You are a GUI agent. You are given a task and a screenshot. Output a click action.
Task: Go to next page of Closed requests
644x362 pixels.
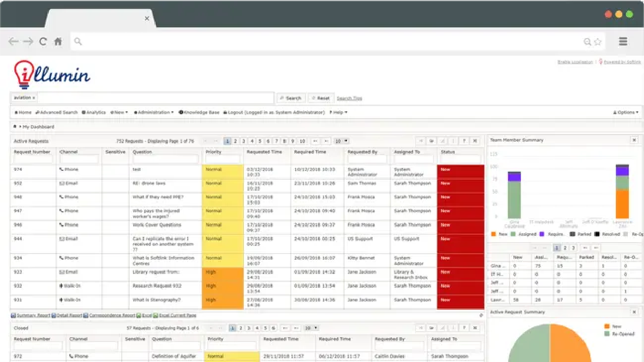(x=285, y=328)
